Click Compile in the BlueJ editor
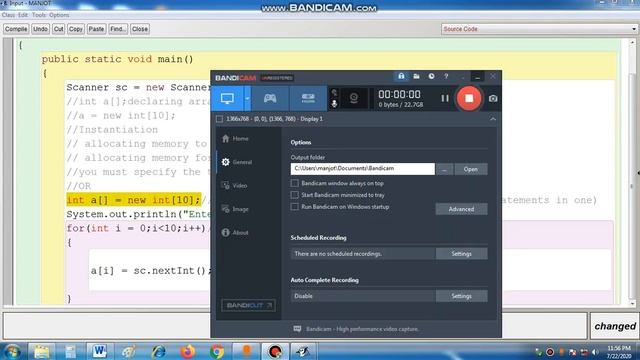The image size is (640, 360). click(16, 29)
